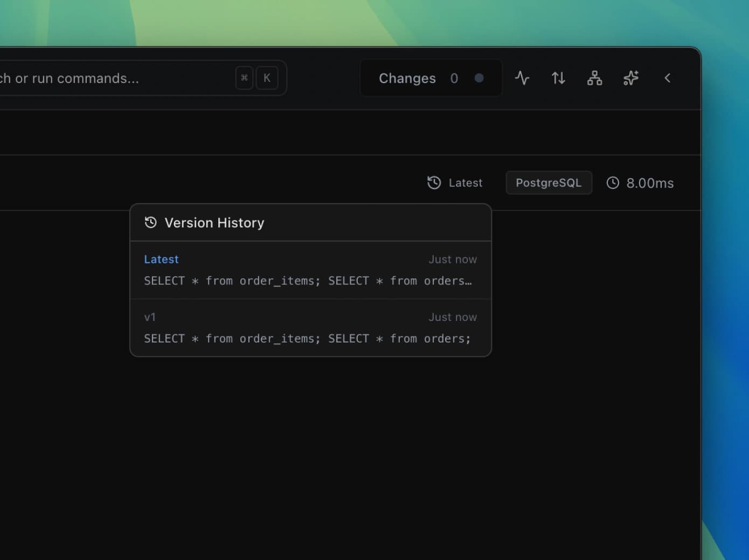Image resolution: width=749 pixels, height=560 pixels.
Task: Open the AI sparkles assistant icon
Action: [x=631, y=78]
